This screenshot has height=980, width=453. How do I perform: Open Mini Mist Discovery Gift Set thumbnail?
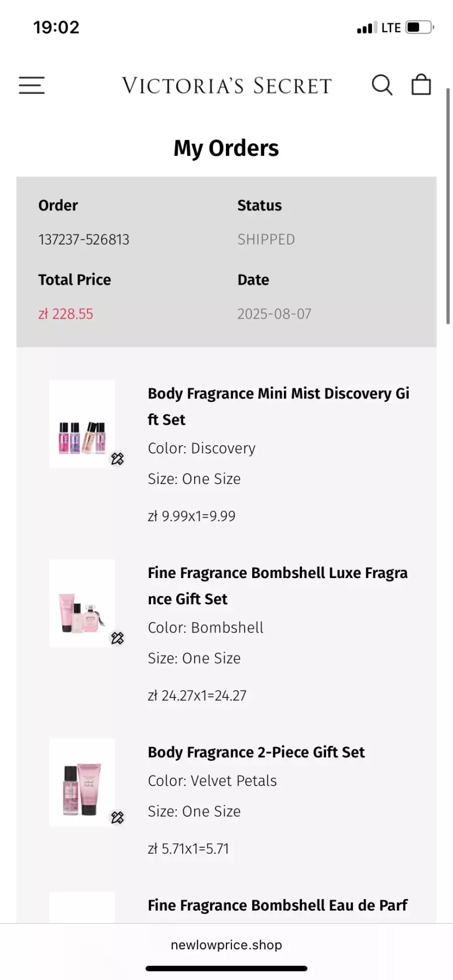(x=82, y=424)
